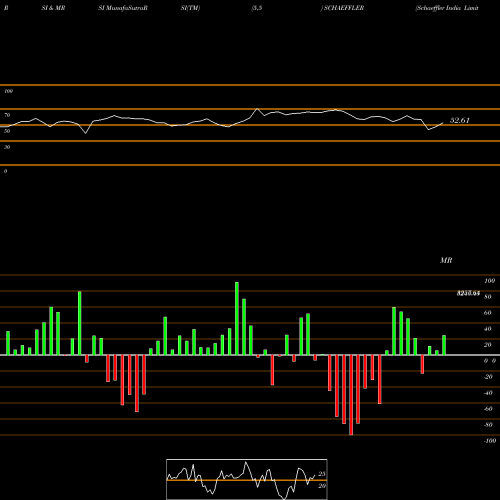The width and height of the screenshot is (500, 500).
Task: Click the longest red histogram bar
Action: click(x=351, y=395)
